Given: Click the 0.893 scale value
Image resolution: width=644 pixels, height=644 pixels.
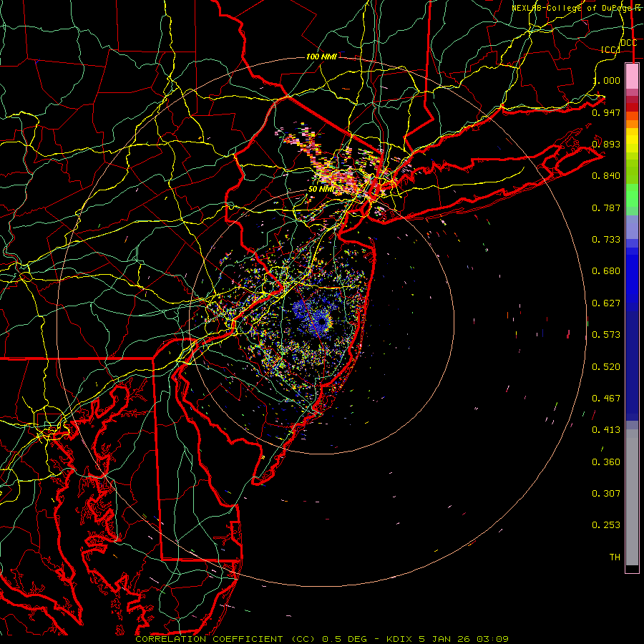Looking at the screenshot, I should 606,144.
